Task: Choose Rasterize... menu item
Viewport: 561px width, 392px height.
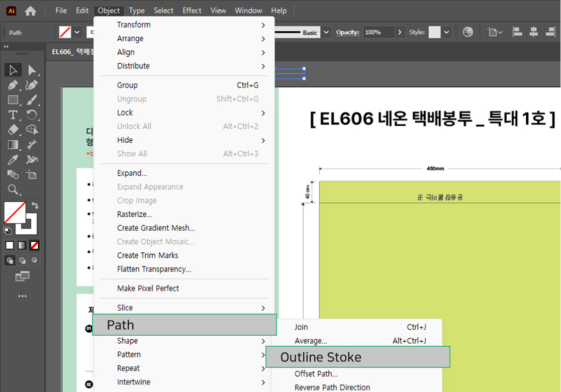Action: tap(184, 214)
